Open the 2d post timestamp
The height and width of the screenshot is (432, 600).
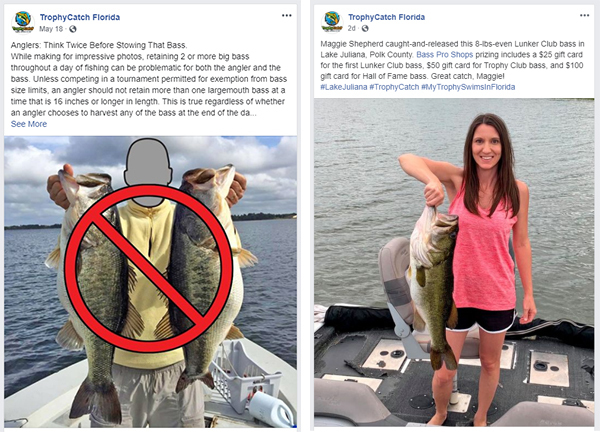pyautogui.click(x=351, y=28)
